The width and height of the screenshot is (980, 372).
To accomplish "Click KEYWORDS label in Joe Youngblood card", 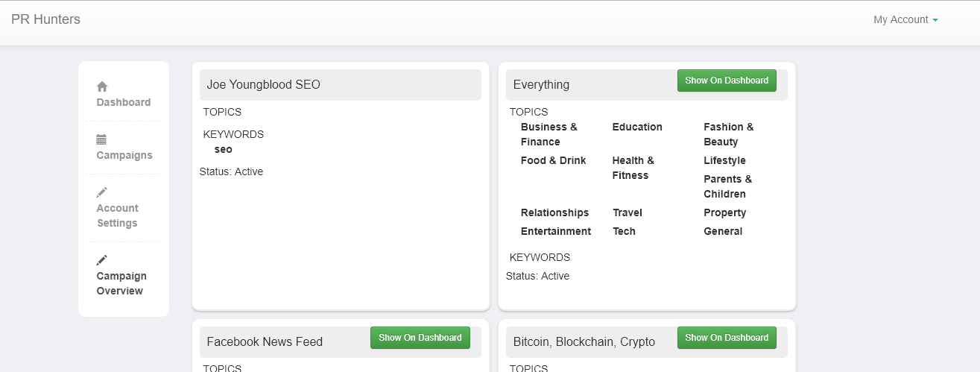I will pyautogui.click(x=233, y=134).
